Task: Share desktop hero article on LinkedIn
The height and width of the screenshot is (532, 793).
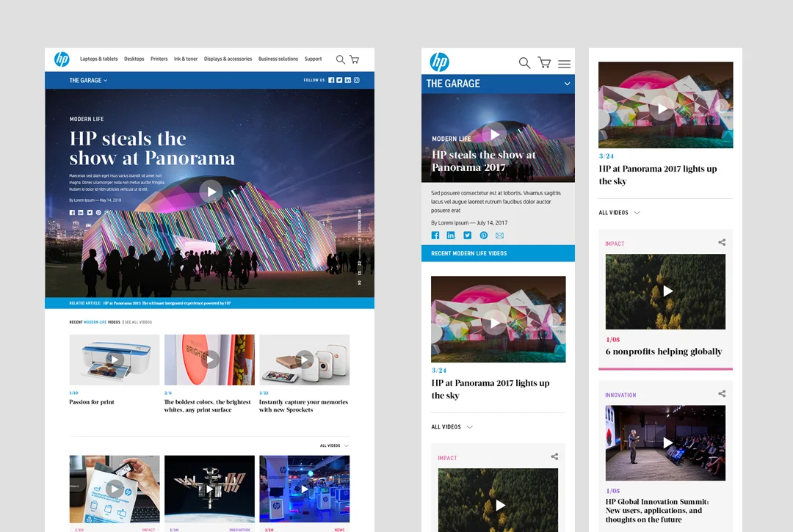Action: (x=81, y=213)
